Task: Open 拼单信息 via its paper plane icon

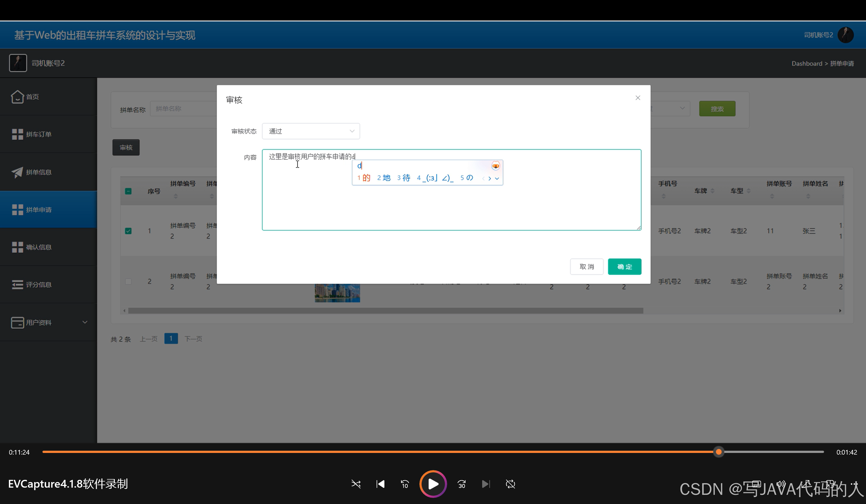Action: coord(17,172)
